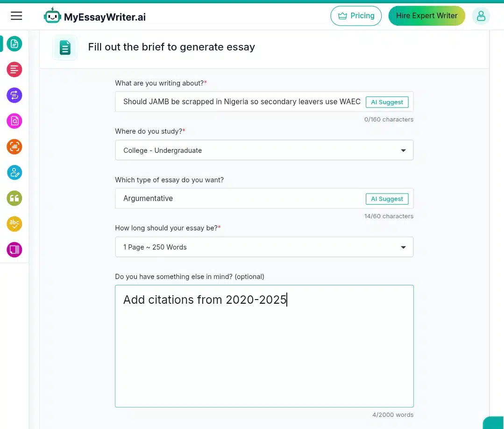
Task: Open the Pricing page
Action: [356, 16]
